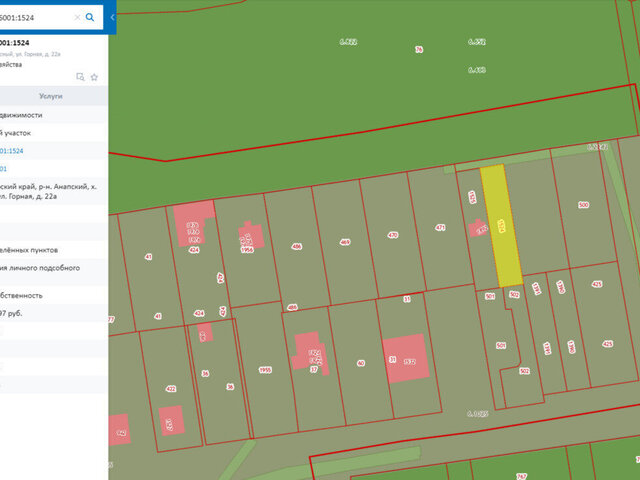Select parcel 1955 on the map
Screen dimensions: 640x480
pos(265,370)
